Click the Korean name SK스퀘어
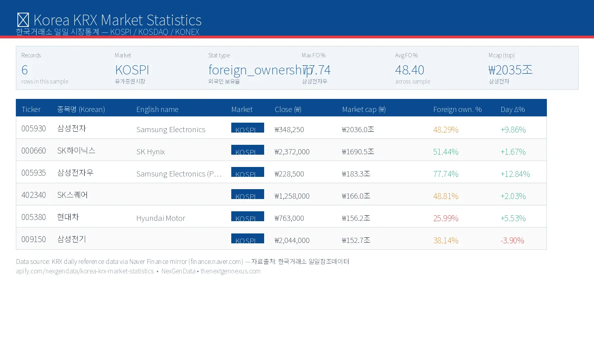This screenshot has width=594, height=364. pyautogui.click(x=72, y=195)
